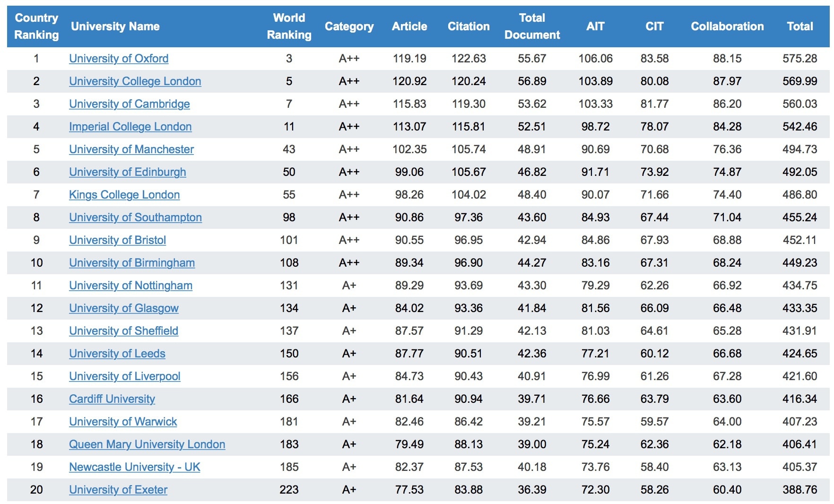Open the University of Glasgow link
The image size is (834, 504).
pos(123,308)
